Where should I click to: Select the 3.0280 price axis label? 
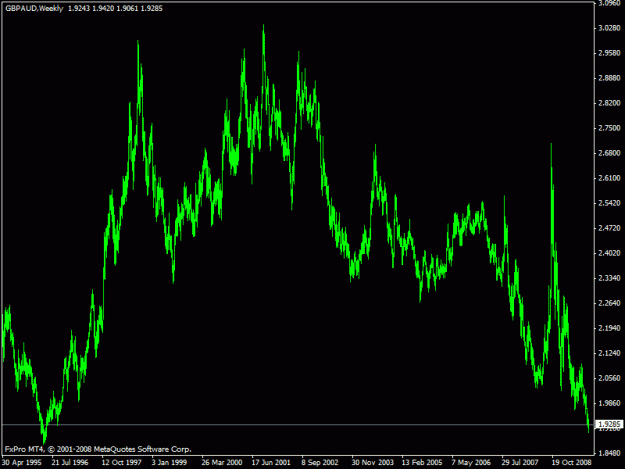coord(609,28)
